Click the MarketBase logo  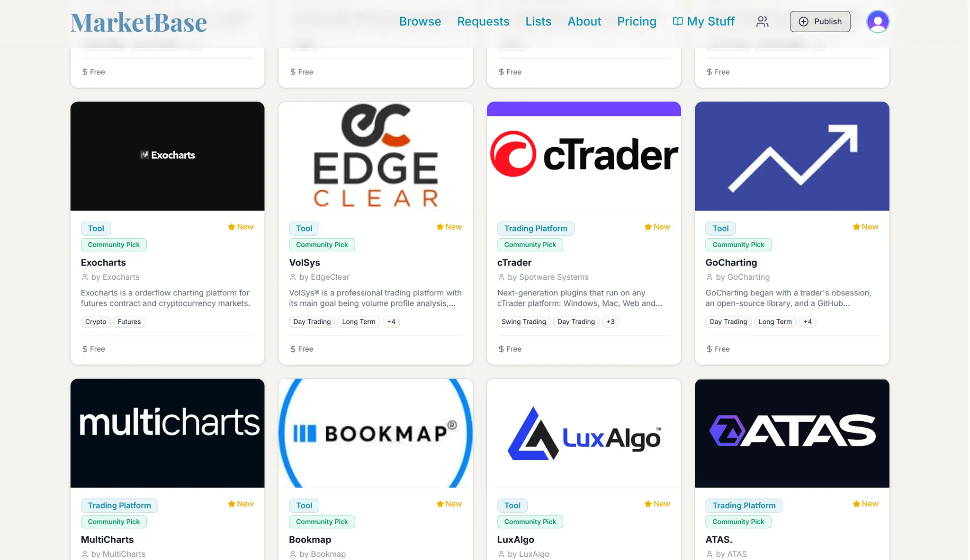(139, 22)
